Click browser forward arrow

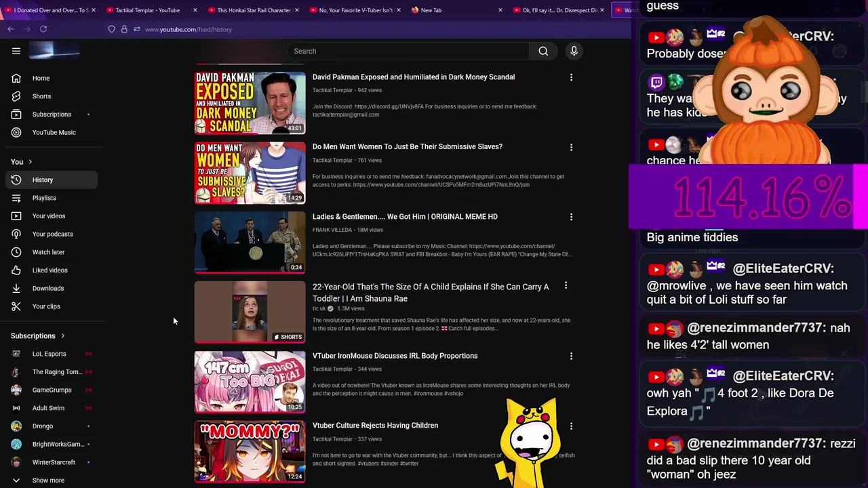(27, 29)
